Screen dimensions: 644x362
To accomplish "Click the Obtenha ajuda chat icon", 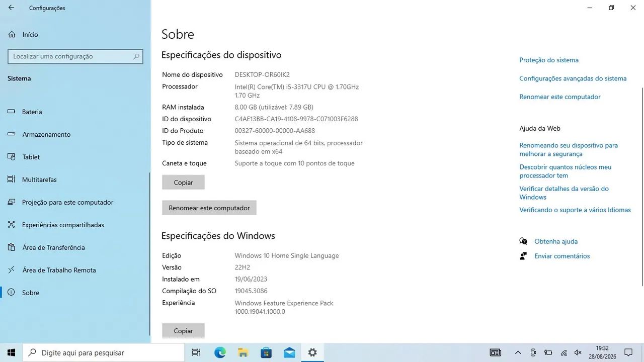I will (x=523, y=241).
